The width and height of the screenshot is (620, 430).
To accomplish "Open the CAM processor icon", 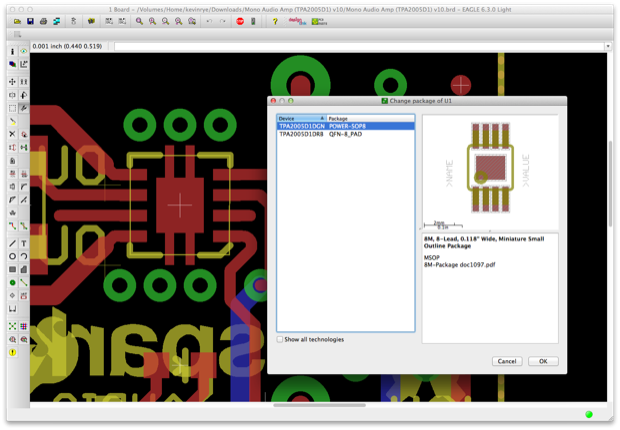I will [57, 21].
